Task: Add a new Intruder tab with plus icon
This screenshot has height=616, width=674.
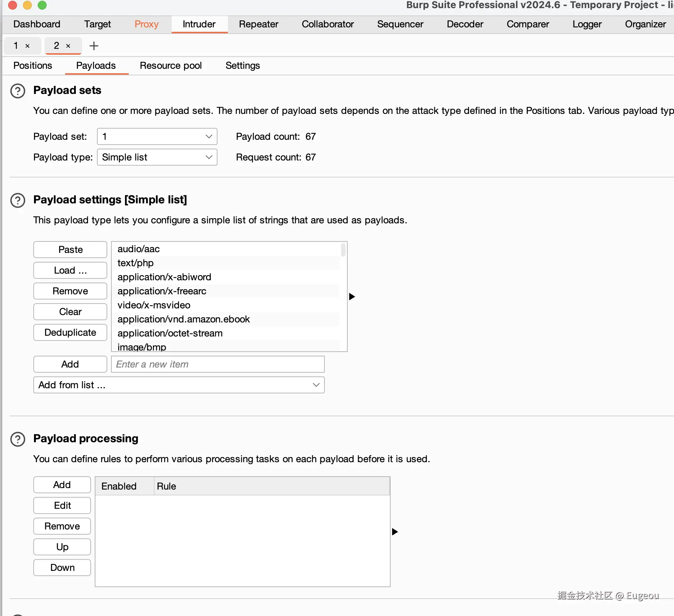Action: [x=94, y=46]
